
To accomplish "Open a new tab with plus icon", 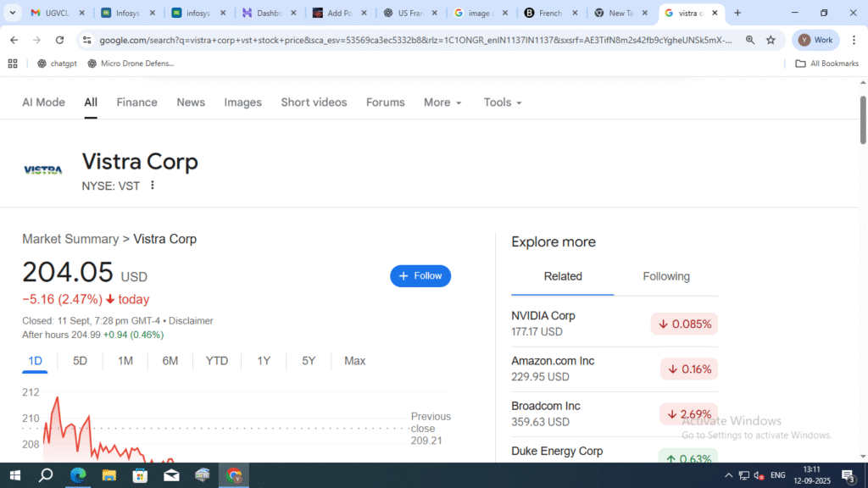I will coord(737,13).
